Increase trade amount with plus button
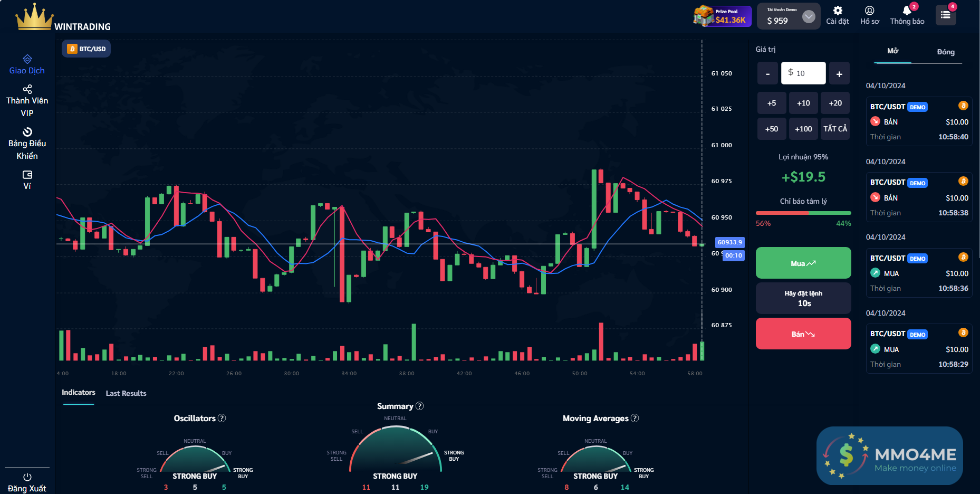The width and height of the screenshot is (980, 494). (x=839, y=73)
